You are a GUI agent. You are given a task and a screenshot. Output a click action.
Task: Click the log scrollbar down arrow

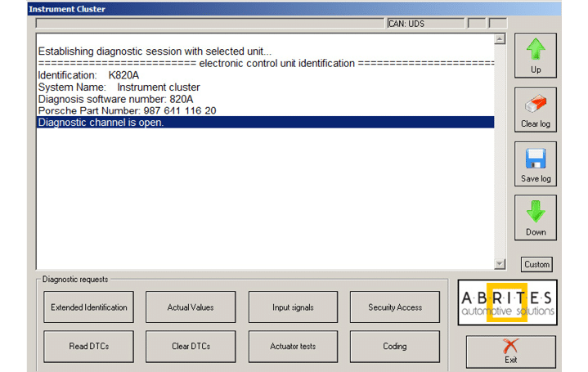(x=500, y=263)
